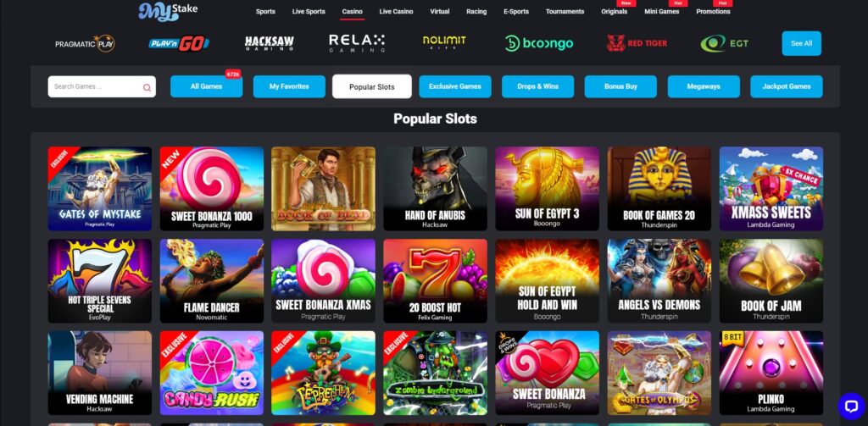Select the Nolimit City provider logo
The height and width of the screenshot is (426, 868).
tap(444, 42)
